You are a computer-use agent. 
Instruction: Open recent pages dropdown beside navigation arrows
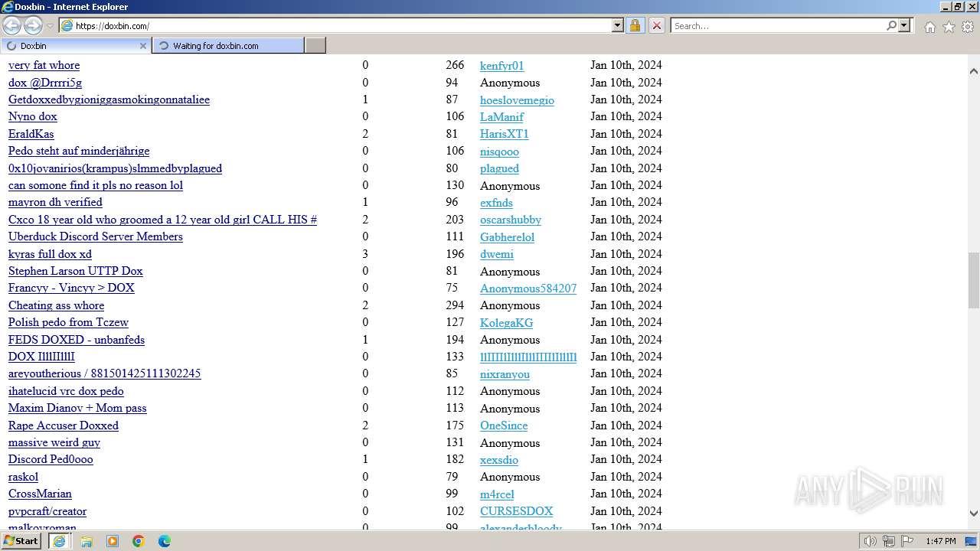[51, 26]
